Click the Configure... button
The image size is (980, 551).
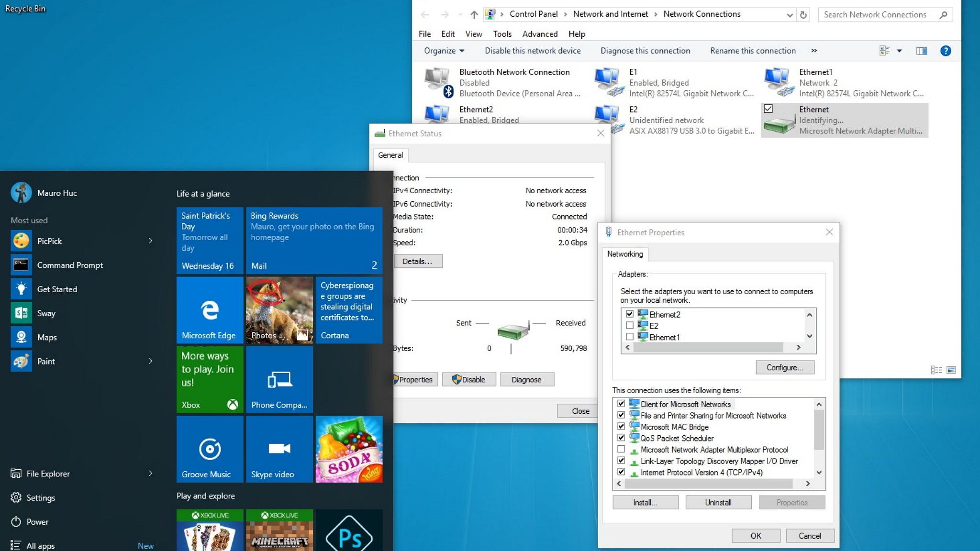tap(784, 367)
